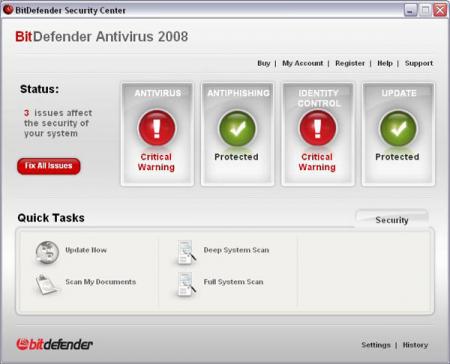Click the Update green protected checkmark icon

tap(398, 128)
